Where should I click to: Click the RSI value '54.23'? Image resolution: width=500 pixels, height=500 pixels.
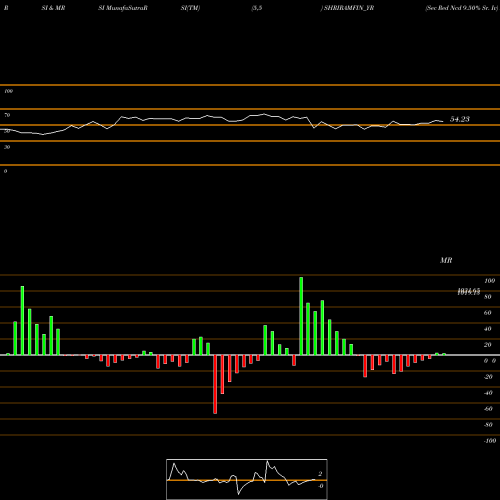click(x=460, y=119)
